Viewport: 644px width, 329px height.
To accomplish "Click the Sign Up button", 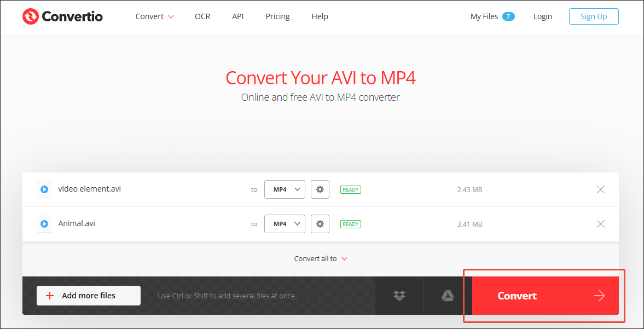I will tap(594, 16).
